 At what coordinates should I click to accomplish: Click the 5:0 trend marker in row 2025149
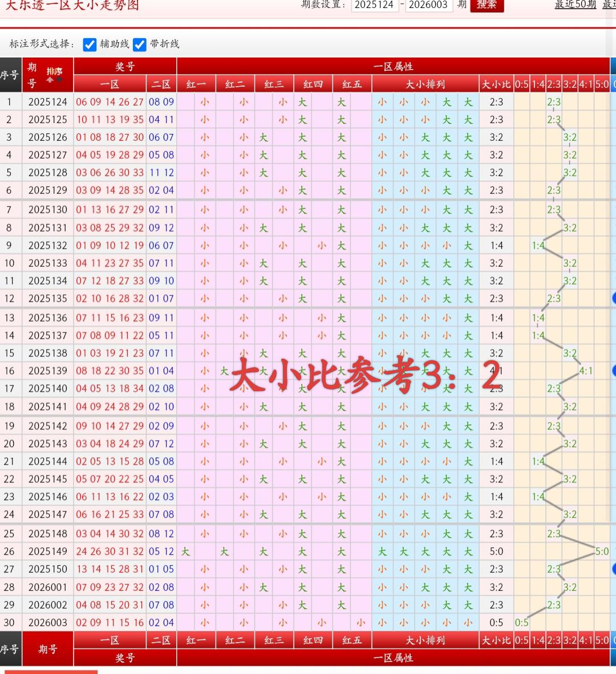click(x=602, y=551)
